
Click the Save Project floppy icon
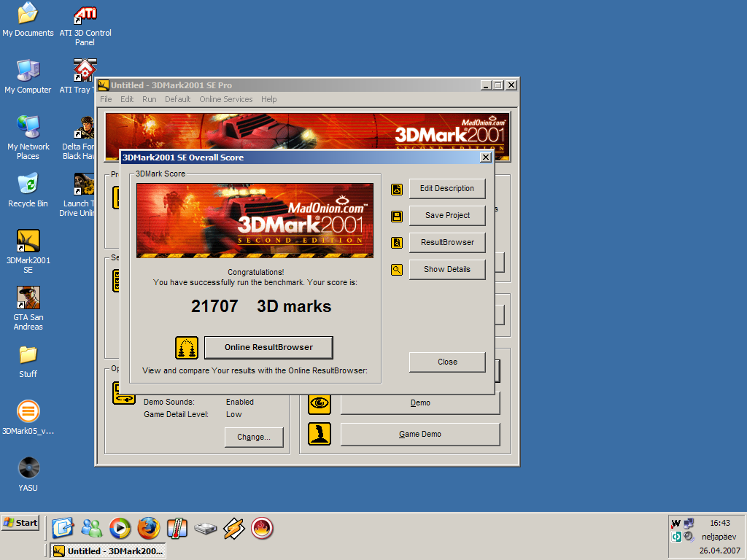397,216
